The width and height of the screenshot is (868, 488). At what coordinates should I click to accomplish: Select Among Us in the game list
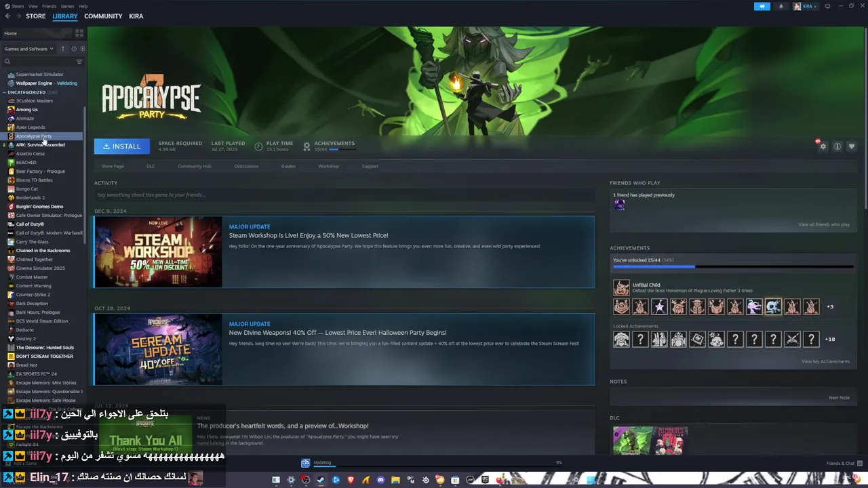coord(26,110)
